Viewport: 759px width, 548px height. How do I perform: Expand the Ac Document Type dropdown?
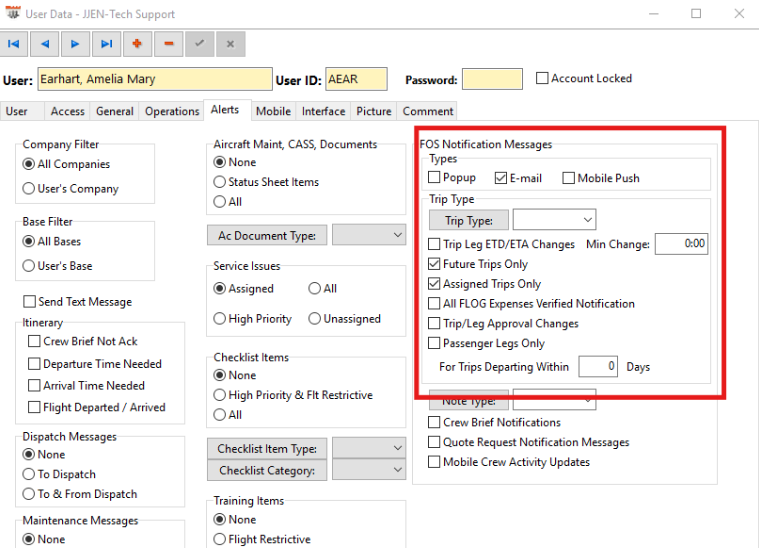pyautogui.click(x=369, y=235)
